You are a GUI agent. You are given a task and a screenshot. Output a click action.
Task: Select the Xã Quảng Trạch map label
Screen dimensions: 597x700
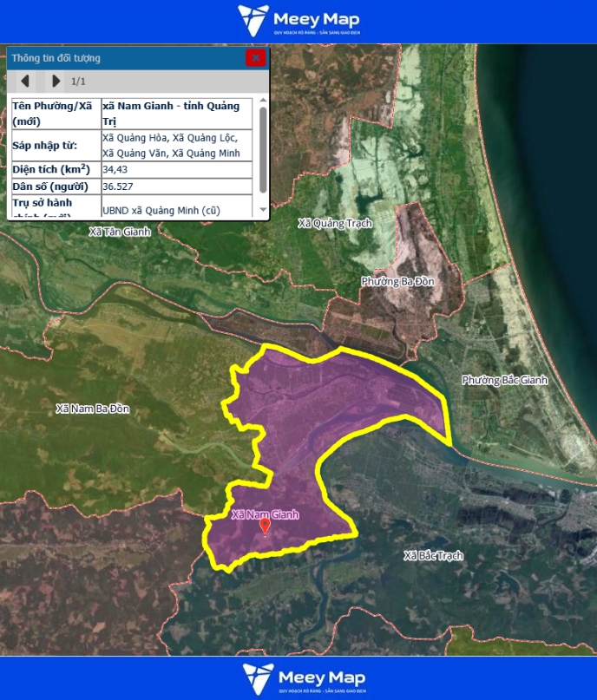point(334,223)
